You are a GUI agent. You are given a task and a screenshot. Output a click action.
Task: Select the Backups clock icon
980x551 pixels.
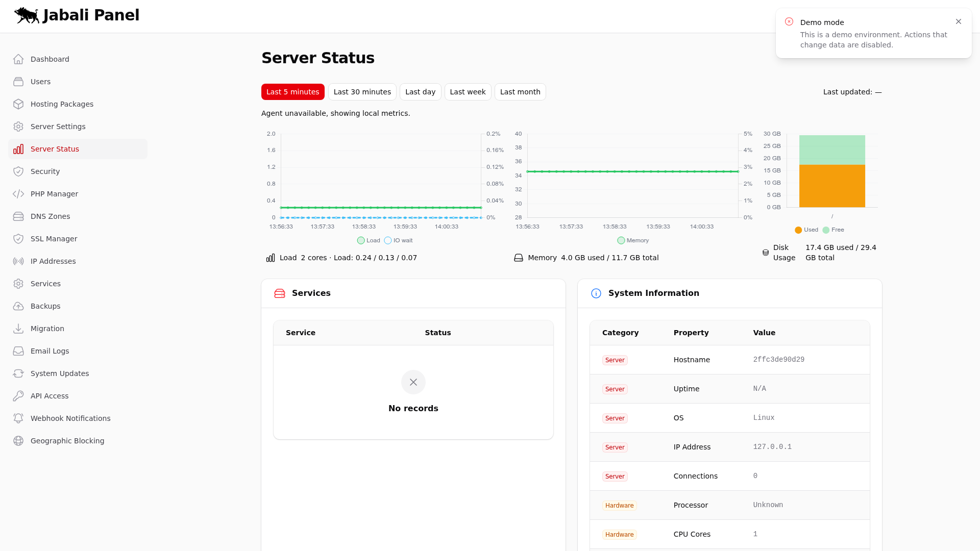[18, 306]
